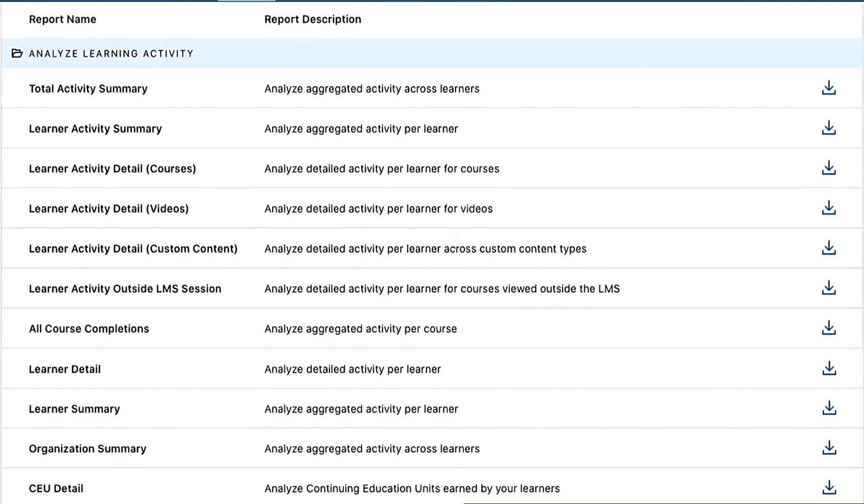The width and height of the screenshot is (864, 504).
Task: Open the Learner Activity Detail (Videos) link
Action: [109, 209]
